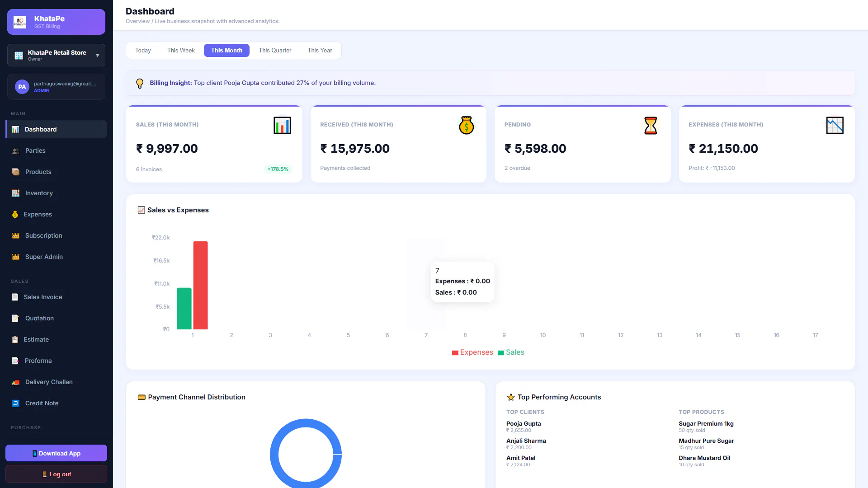Click the Proforma sidebar icon
Screen dimensions: 868x488
(15, 361)
